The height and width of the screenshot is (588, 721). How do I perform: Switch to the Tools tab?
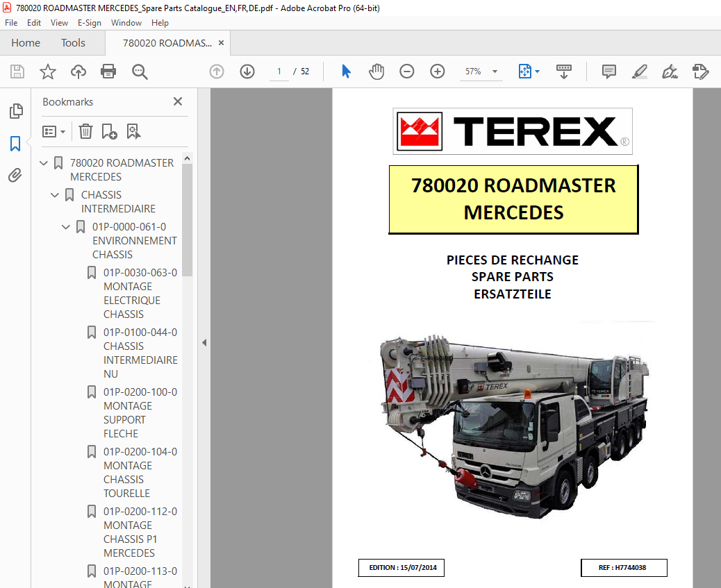[73, 43]
